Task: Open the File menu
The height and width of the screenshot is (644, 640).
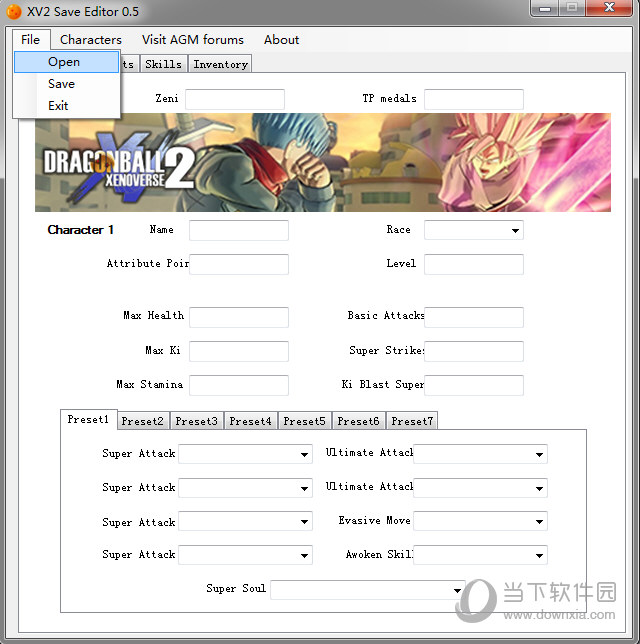Action: click(31, 40)
